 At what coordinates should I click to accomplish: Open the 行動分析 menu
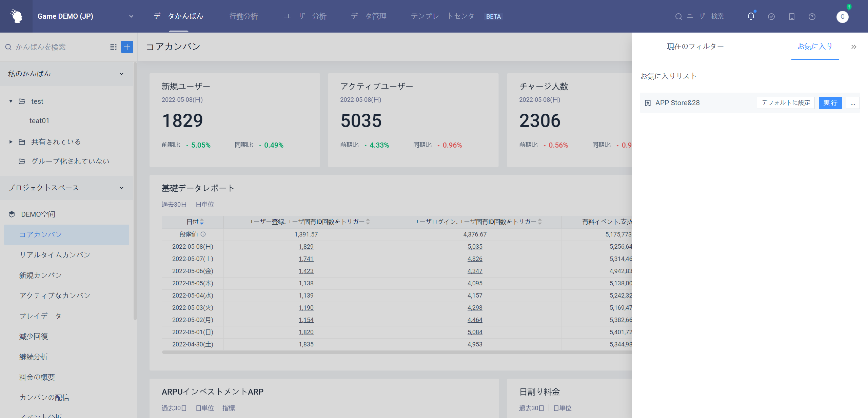(x=243, y=16)
